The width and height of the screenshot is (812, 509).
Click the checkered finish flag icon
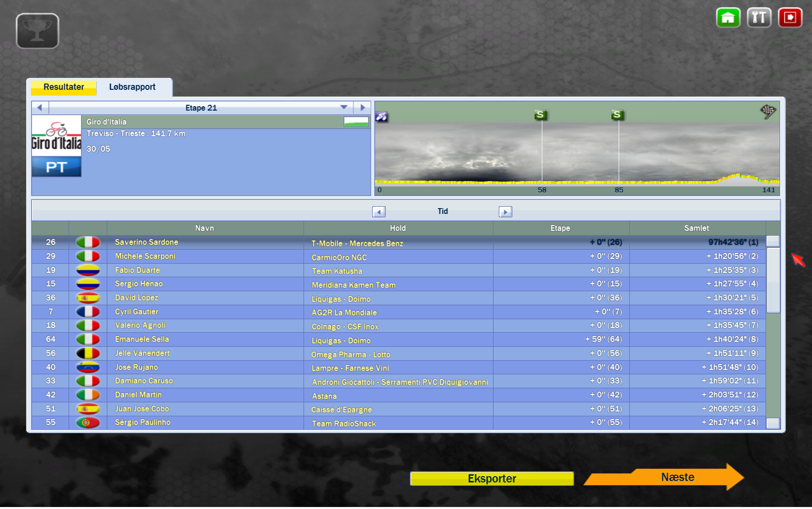point(768,112)
